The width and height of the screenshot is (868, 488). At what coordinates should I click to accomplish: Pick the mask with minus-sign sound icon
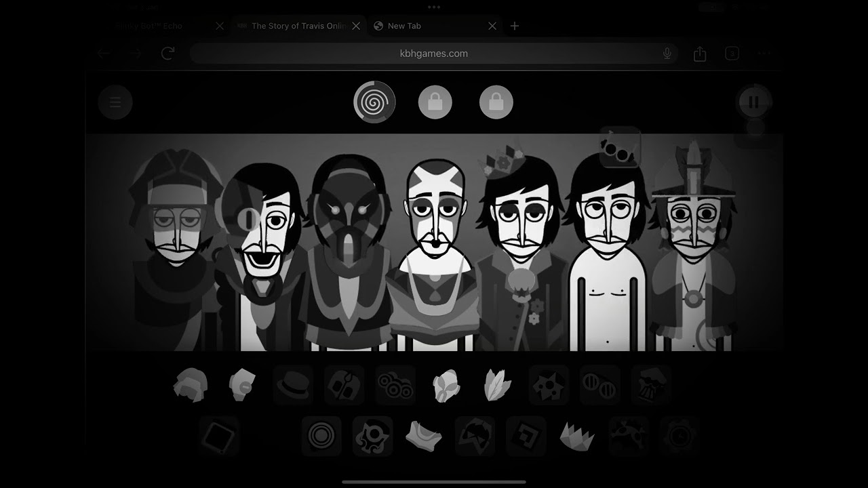click(242, 385)
